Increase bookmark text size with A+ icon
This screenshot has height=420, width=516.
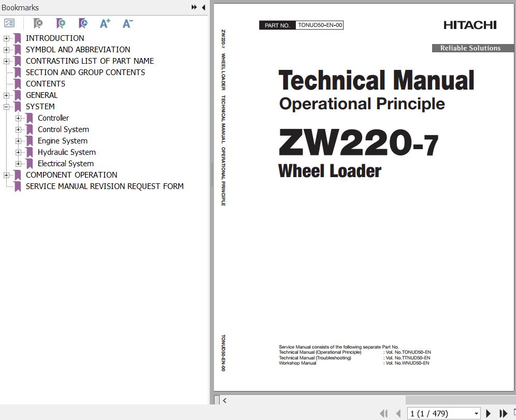105,23
